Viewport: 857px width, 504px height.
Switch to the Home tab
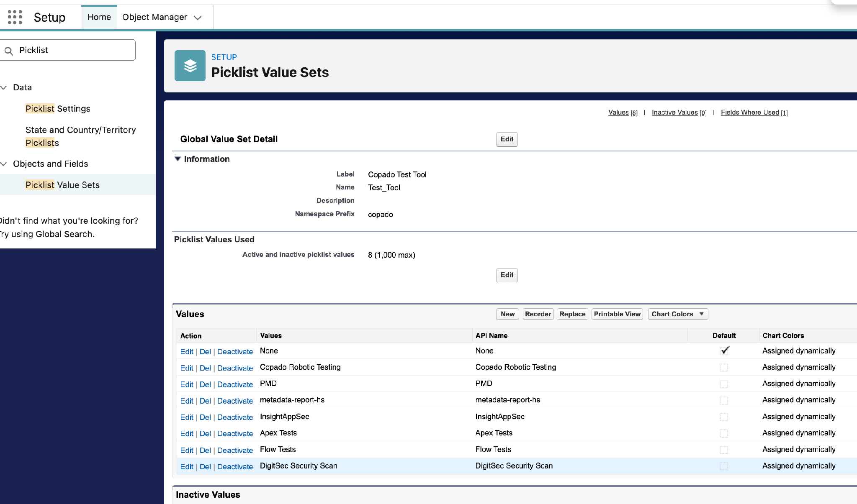[x=99, y=17]
